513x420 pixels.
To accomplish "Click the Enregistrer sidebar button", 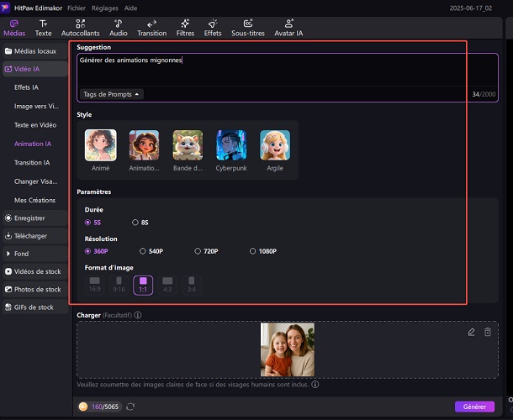I will pyautogui.click(x=35, y=218).
